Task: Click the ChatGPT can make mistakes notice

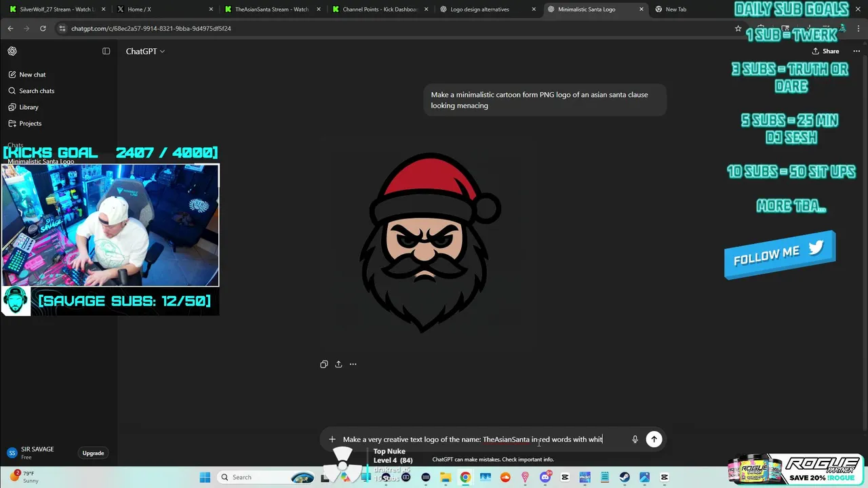Action: point(493,460)
